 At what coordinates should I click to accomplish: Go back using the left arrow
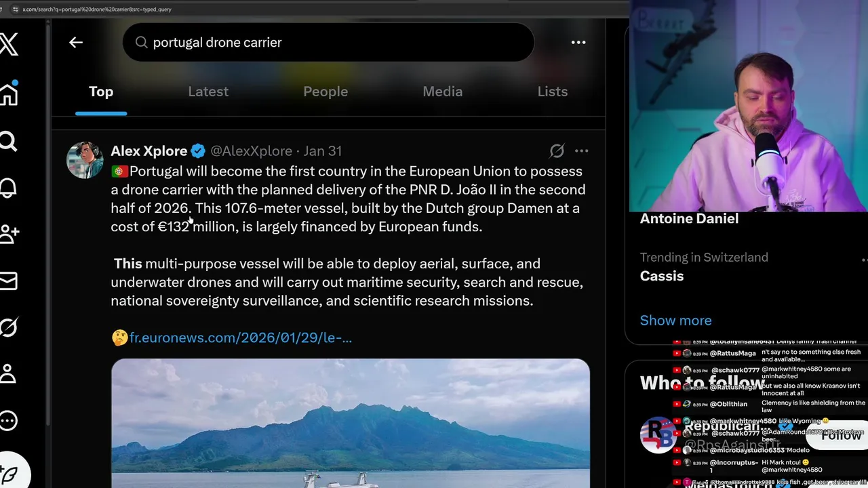point(75,42)
